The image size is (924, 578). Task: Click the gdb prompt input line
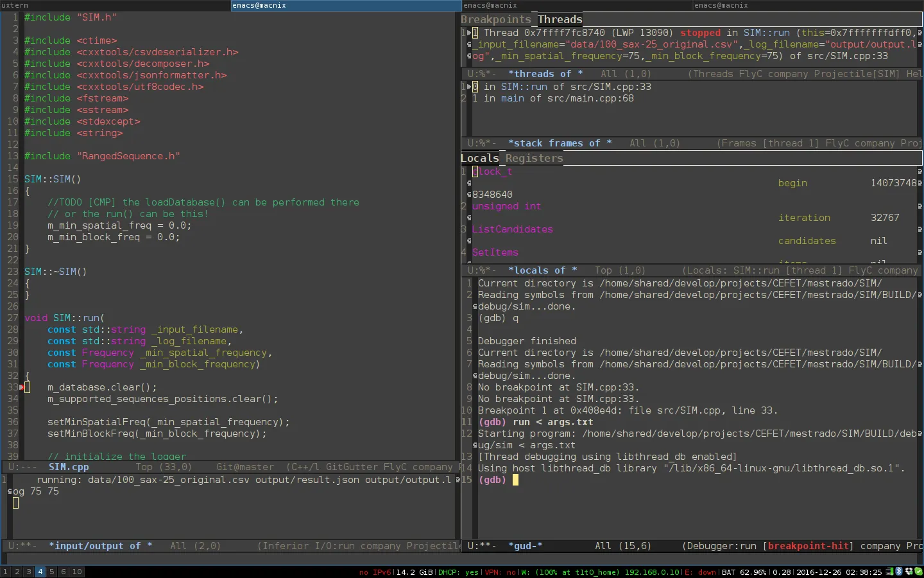(x=515, y=480)
